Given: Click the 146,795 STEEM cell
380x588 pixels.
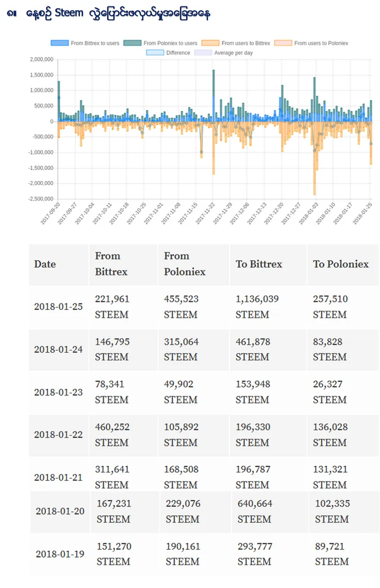Looking at the screenshot, I should click(x=124, y=350).
